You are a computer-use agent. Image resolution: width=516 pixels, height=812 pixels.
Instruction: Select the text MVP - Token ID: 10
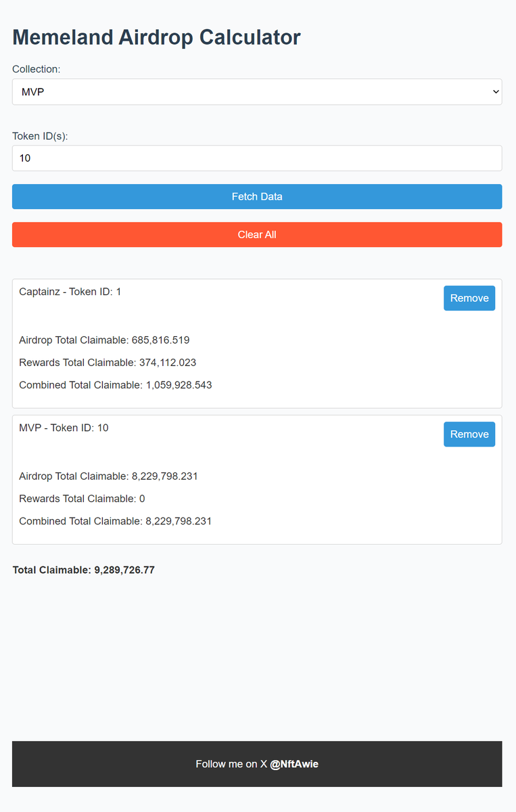coord(64,428)
